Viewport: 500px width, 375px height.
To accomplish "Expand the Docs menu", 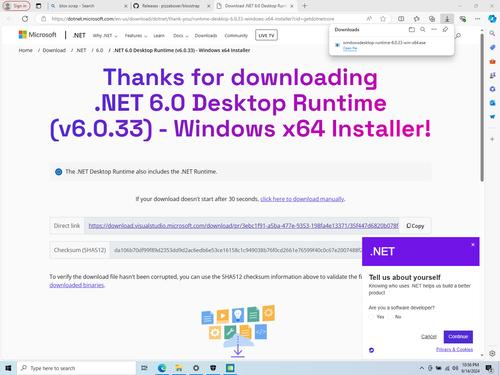I will point(181,35).
